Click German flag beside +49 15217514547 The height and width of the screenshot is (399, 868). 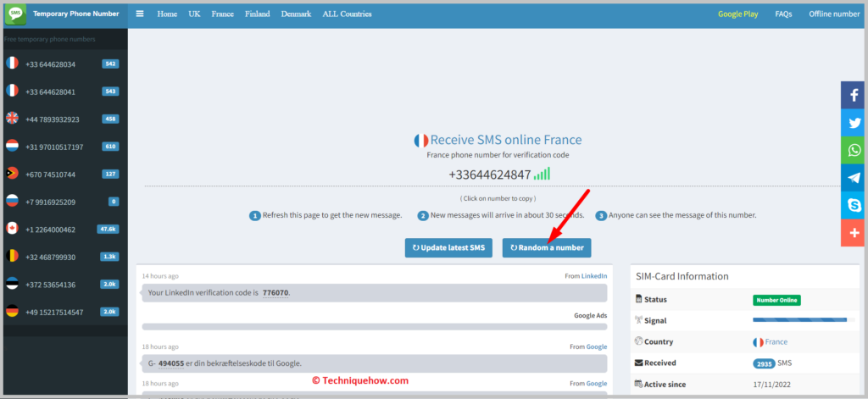pos(12,312)
